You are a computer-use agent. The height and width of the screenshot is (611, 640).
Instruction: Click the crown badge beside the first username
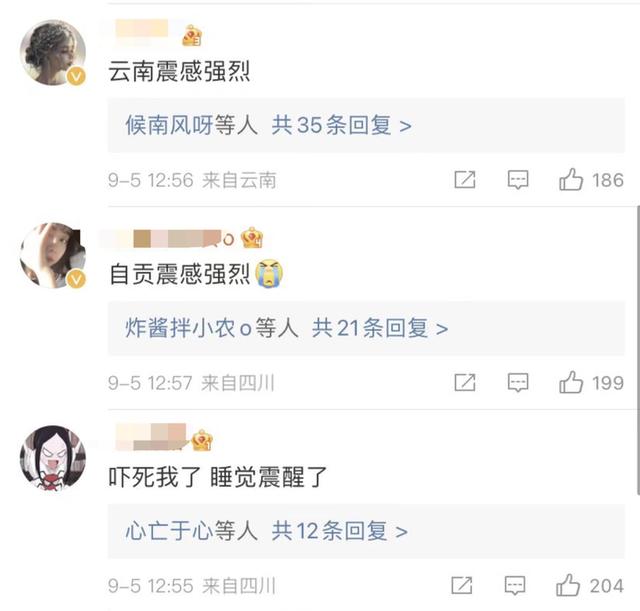[192, 36]
